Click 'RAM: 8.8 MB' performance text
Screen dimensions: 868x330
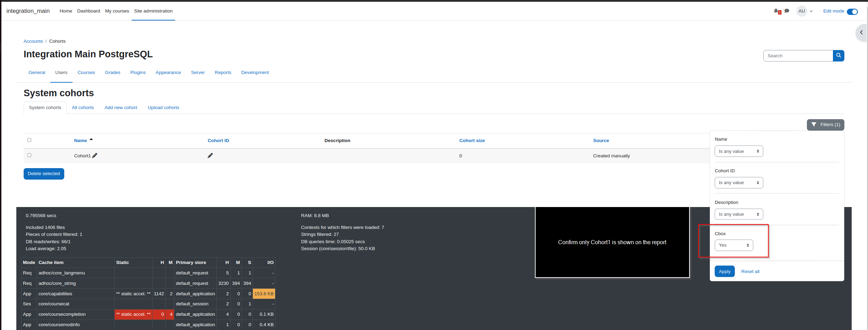click(315, 216)
